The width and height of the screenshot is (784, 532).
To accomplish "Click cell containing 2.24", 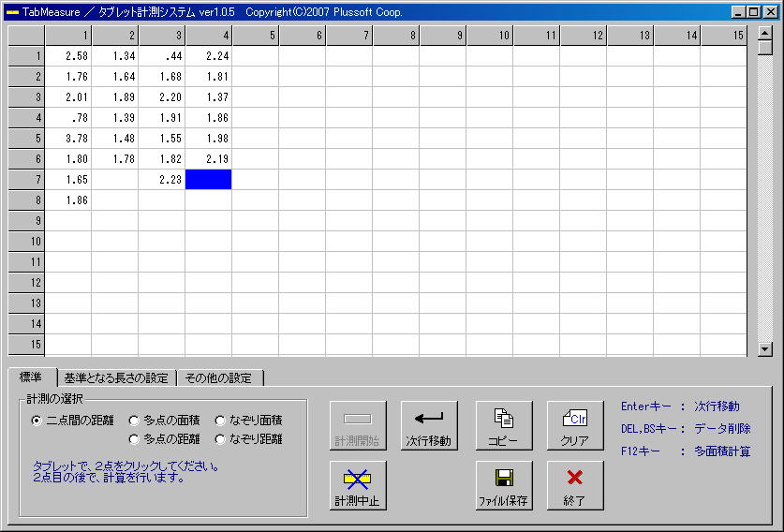I will tap(209, 56).
